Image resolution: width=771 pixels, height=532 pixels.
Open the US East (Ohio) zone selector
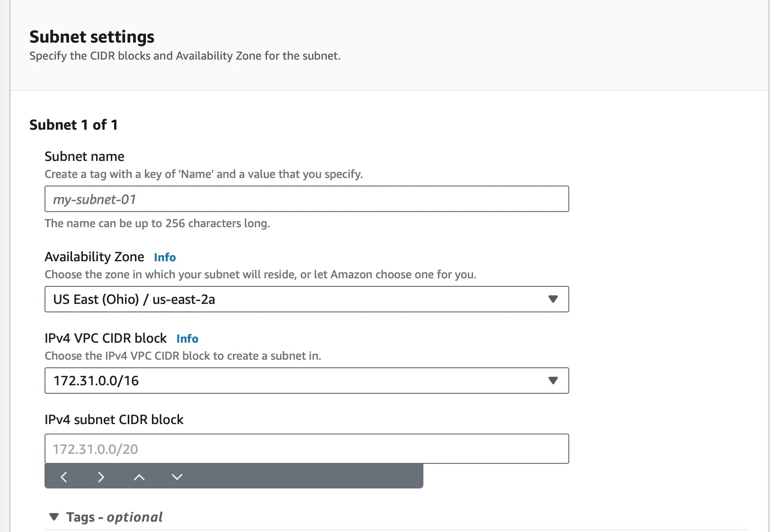coord(306,299)
